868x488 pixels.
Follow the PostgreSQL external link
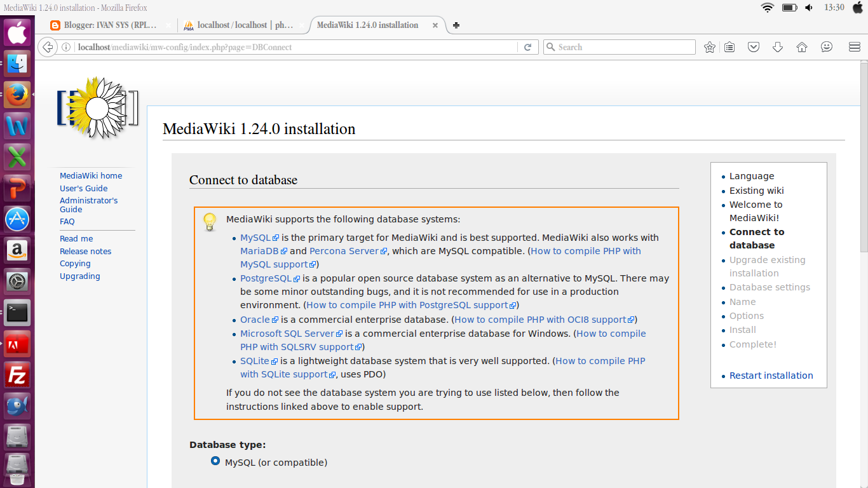click(x=270, y=278)
